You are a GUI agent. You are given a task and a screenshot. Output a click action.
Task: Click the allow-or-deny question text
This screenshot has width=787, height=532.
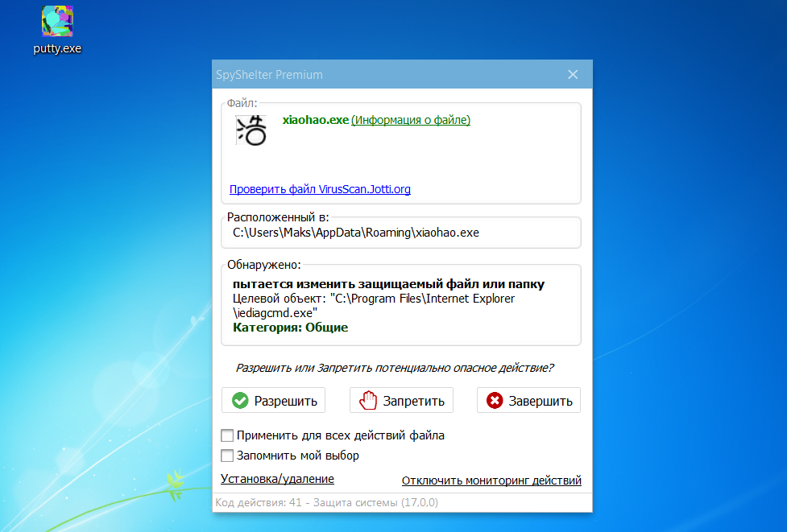[394, 368]
